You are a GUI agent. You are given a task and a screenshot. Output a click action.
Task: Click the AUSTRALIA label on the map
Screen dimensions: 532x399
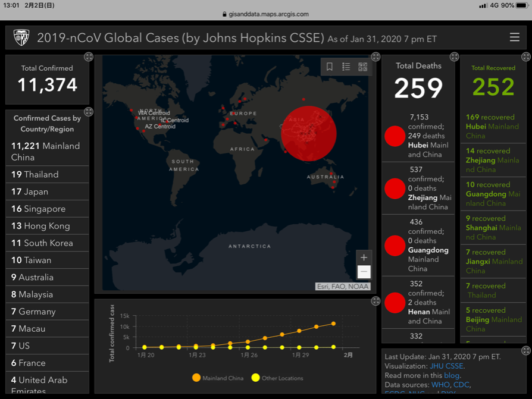click(x=326, y=177)
